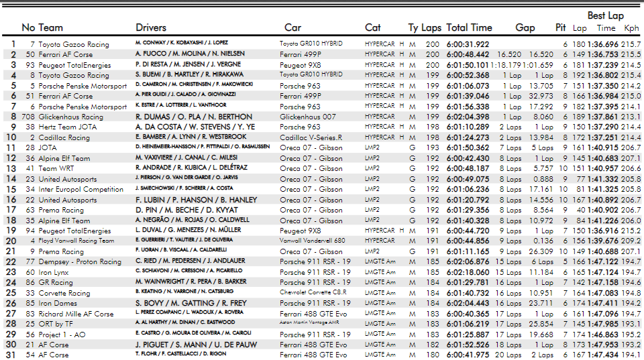Screen dimensions: 644x360
Task: Click the Kph column header
Action: pyautogui.click(x=631, y=28)
